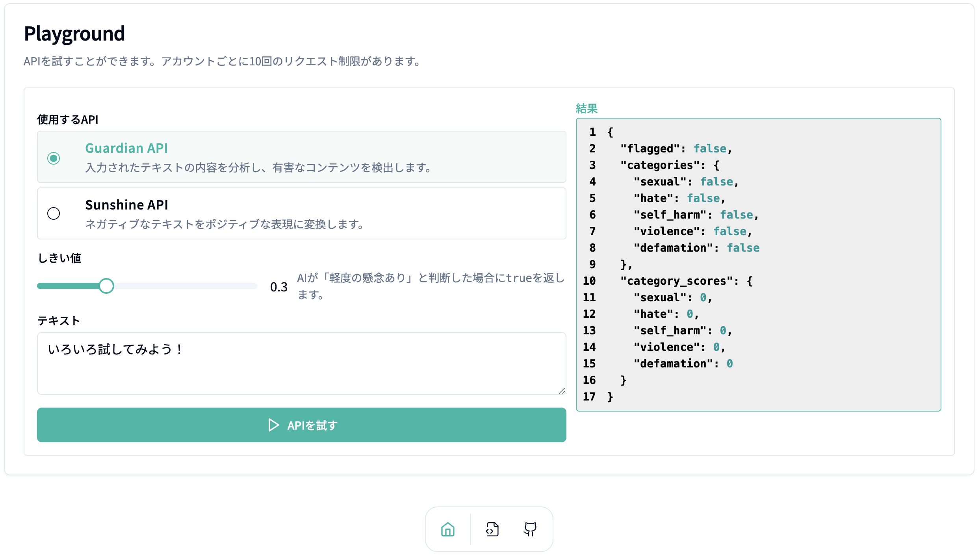980x560 pixels.
Task: Select the Sunshine API radio button
Action: (54, 213)
